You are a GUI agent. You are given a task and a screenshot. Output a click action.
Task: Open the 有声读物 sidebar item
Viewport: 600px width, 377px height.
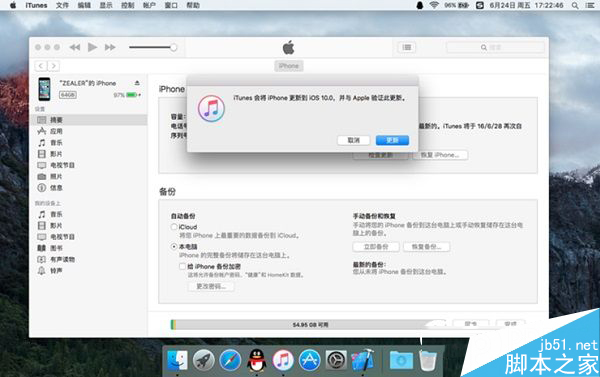coord(88,259)
